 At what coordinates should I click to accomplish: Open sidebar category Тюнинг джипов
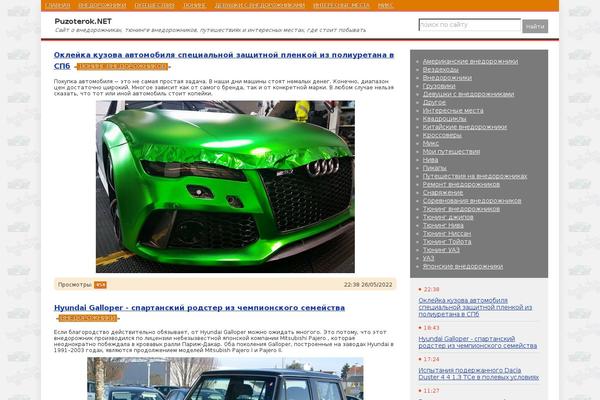click(448, 217)
